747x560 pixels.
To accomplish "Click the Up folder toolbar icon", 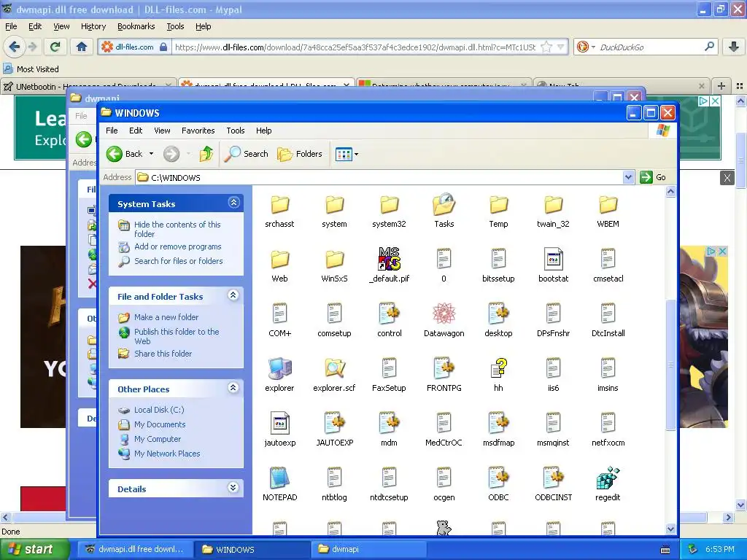I will point(206,154).
